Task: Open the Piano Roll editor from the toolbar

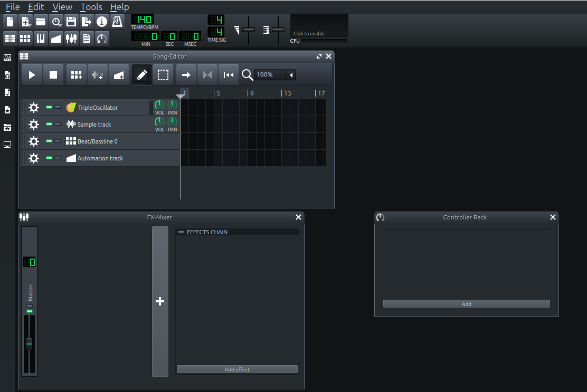Action: pyautogui.click(x=41, y=39)
